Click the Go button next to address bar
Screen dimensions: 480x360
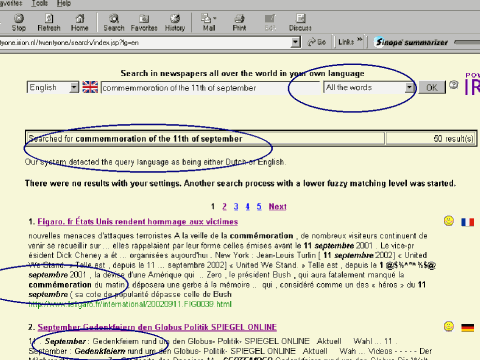[x=316, y=42]
